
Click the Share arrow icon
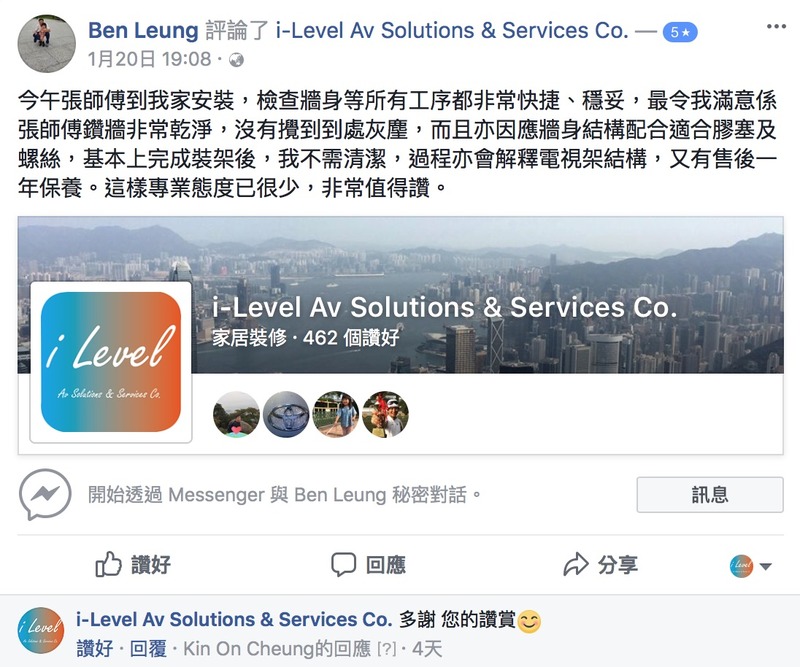point(576,564)
